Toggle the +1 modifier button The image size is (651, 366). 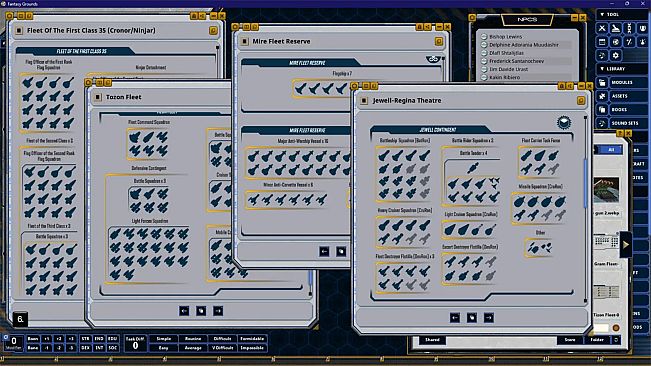46,339
